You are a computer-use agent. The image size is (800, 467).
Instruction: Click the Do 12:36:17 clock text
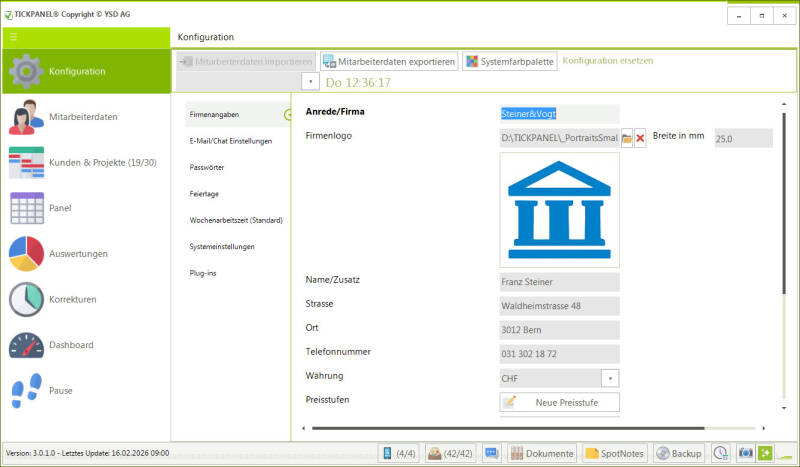tap(358, 83)
